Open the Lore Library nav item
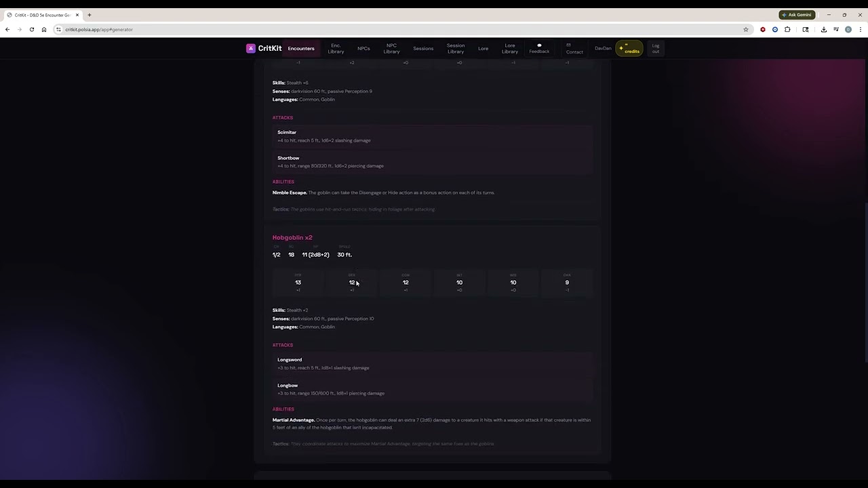This screenshot has height=488, width=868. coord(510,48)
